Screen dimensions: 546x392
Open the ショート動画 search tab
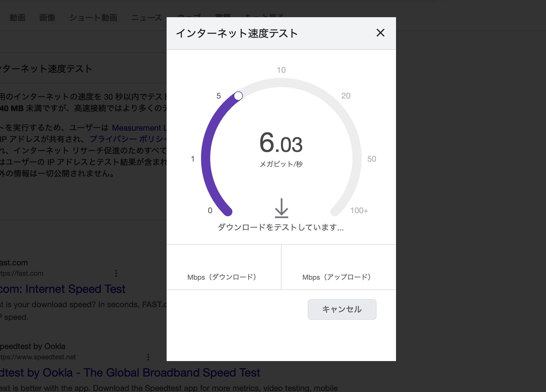pyautogui.click(x=93, y=18)
